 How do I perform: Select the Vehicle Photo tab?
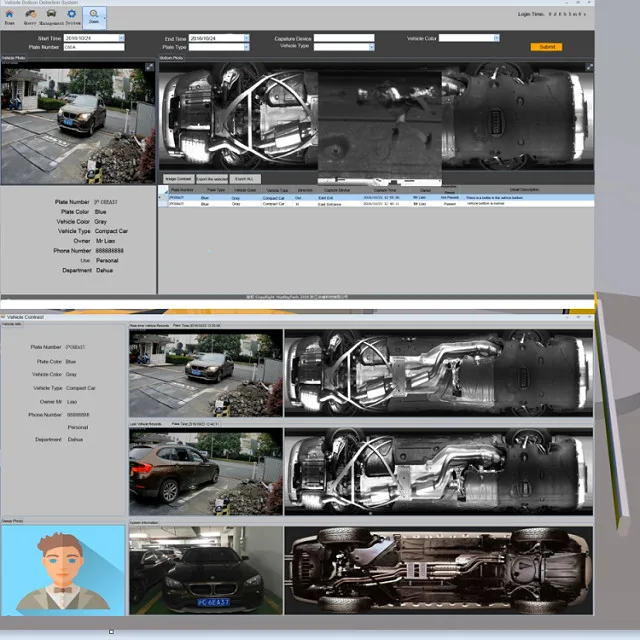[13, 58]
